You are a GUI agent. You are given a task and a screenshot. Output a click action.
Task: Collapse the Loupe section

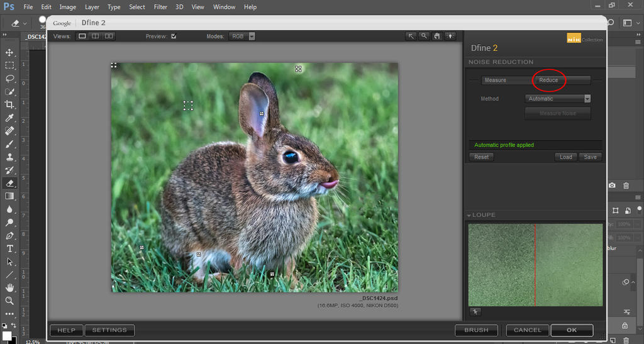(469, 216)
